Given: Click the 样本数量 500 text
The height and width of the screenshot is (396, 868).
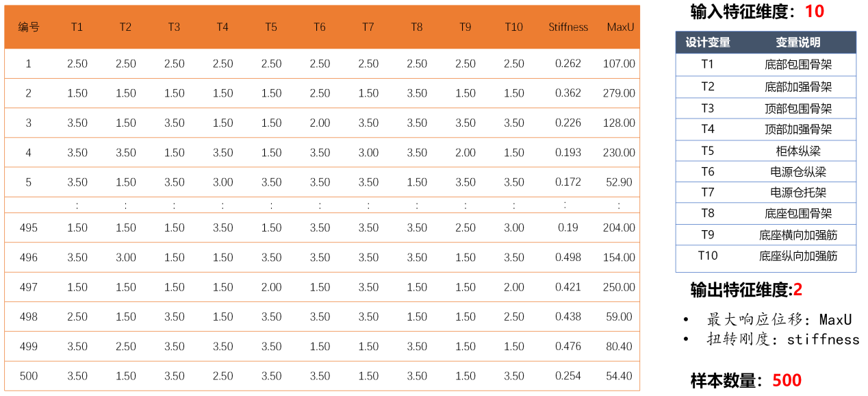Looking at the screenshot, I should tap(745, 381).
